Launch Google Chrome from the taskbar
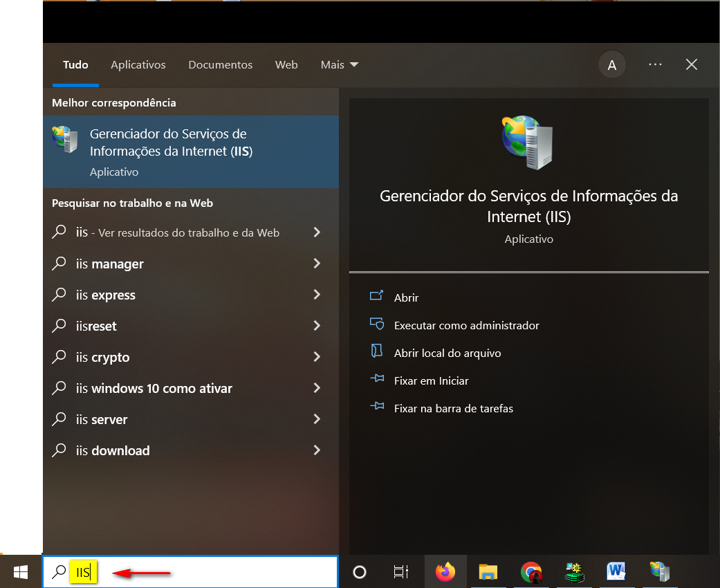The height and width of the screenshot is (588, 720). 531,572
